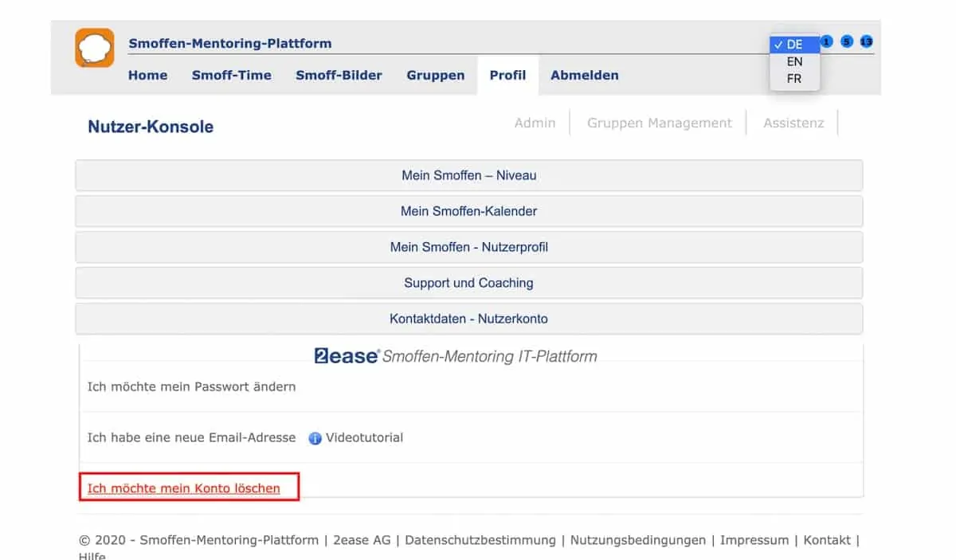Click the orange speech-bubble Smoffen logo

click(95, 48)
